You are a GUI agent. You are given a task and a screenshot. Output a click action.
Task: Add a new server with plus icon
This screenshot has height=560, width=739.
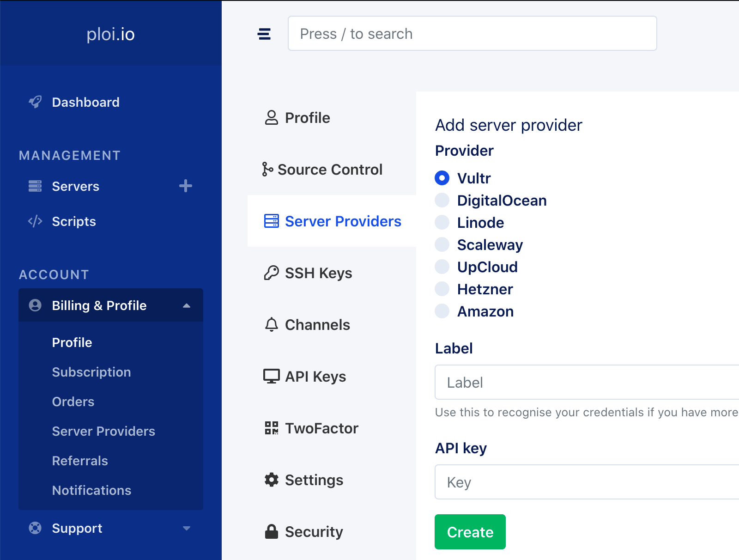click(x=186, y=186)
